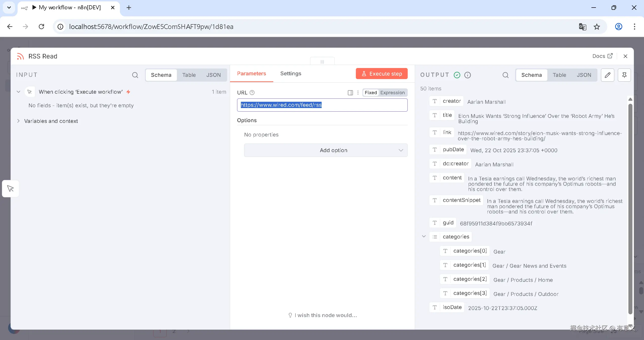The image size is (644, 340).
Task: Click the output info circle icon
Action: pyautogui.click(x=467, y=75)
